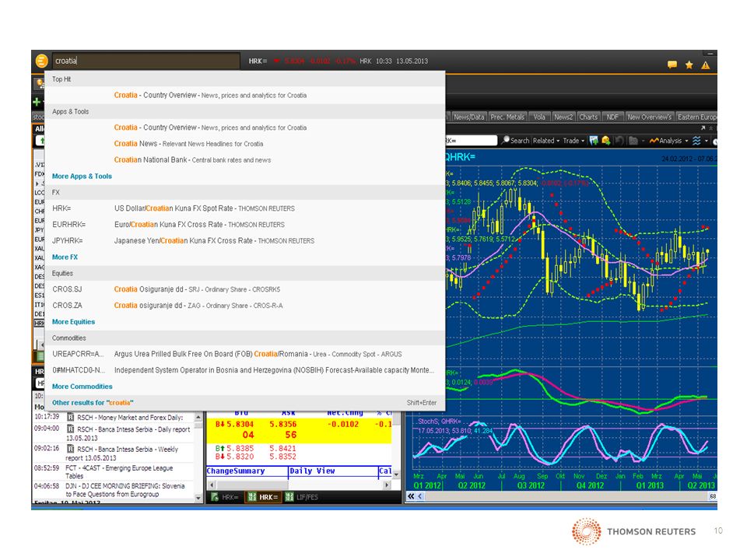The height and width of the screenshot is (560, 747).
Task: Switch to Charts tab
Action: [588, 117]
